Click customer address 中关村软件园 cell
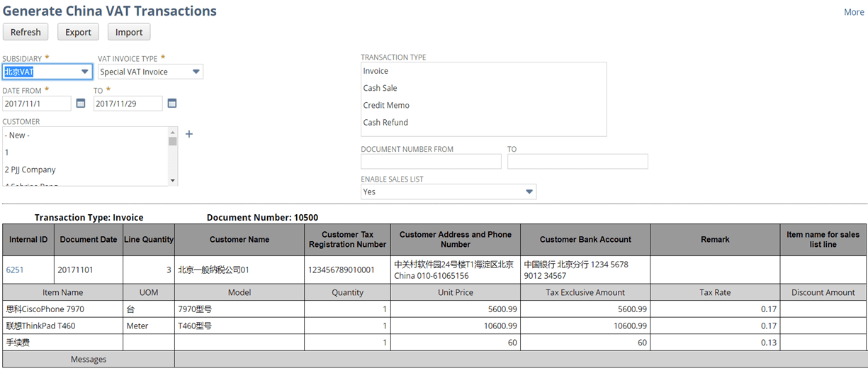Screen dimensions: 868x371 (456, 270)
